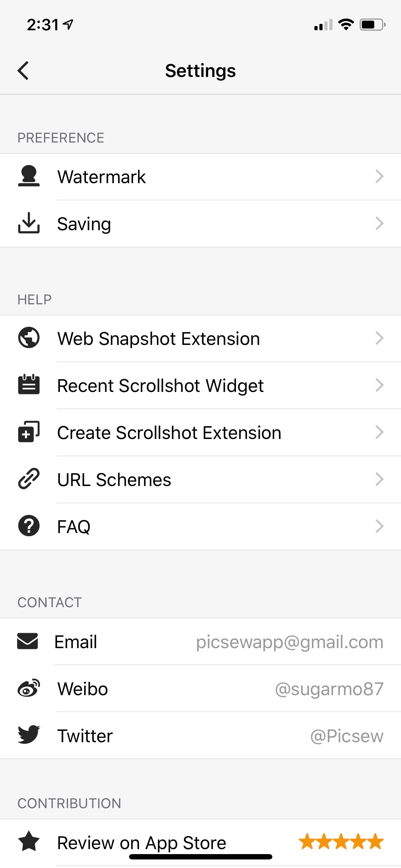Click the globe icon for Web Snapshot
Screen dimensions: 401x868
tap(29, 337)
